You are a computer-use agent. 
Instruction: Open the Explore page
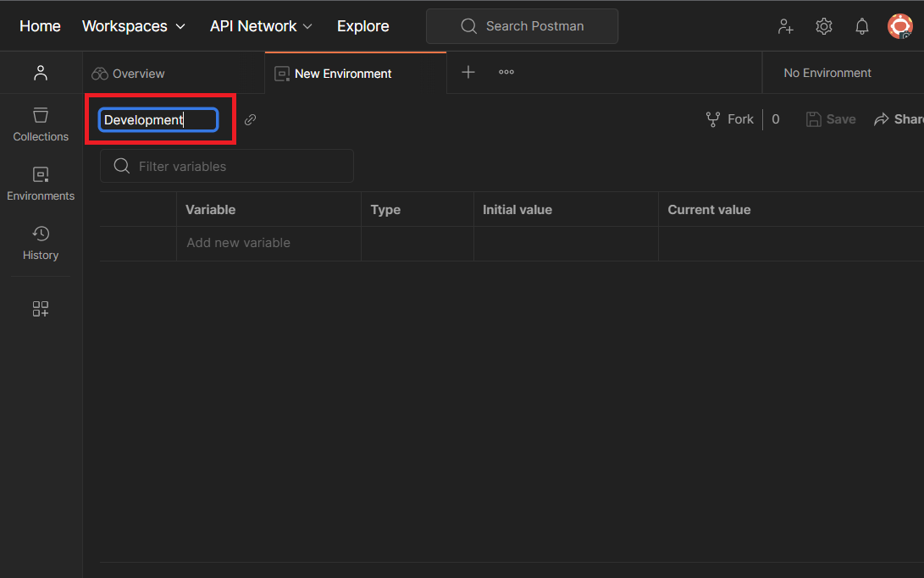363,26
